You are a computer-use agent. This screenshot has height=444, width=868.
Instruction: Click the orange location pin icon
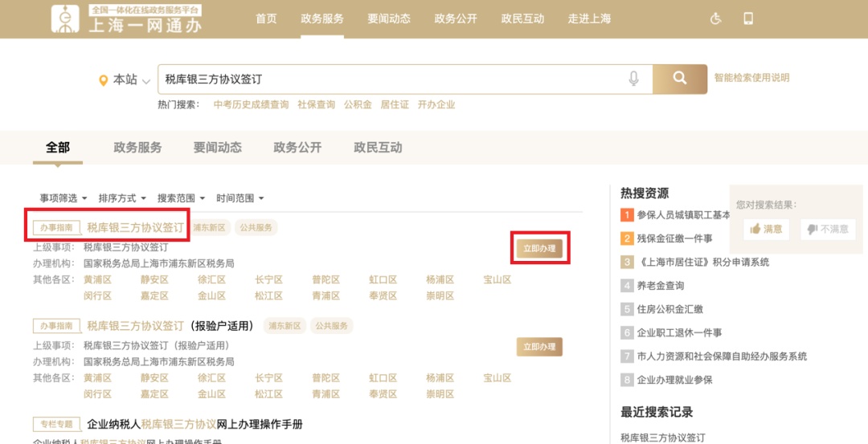pyautogui.click(x=103, y=80)
